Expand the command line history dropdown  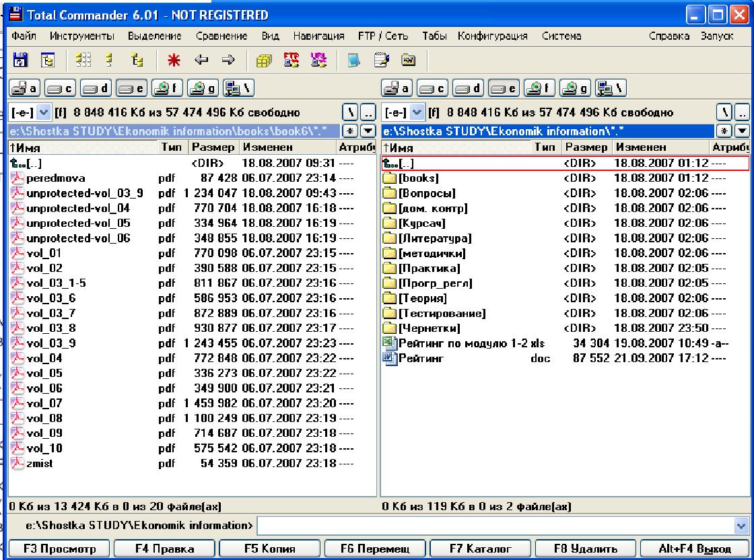[x=741, y=526]
